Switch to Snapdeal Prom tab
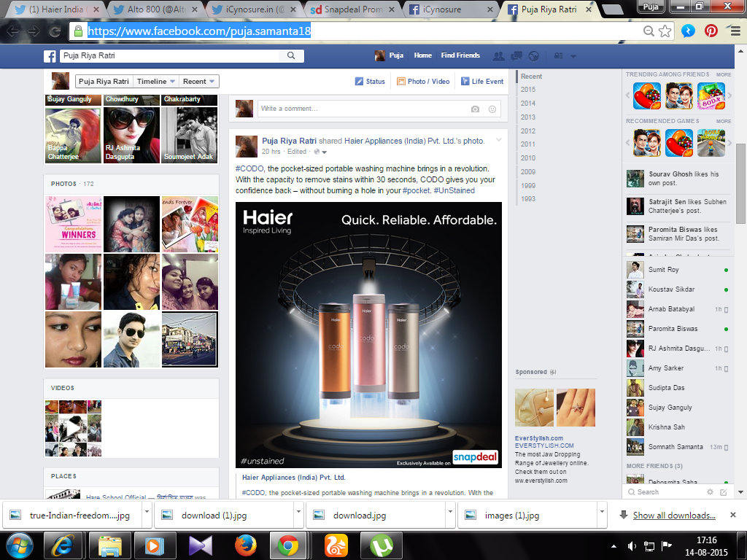Image resolution: width=747 pixels, height=560 pixels. coord(354,9)
